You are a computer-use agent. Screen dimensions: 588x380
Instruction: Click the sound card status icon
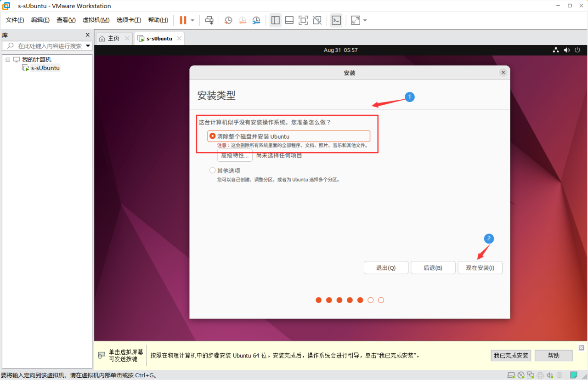[550, 375]
